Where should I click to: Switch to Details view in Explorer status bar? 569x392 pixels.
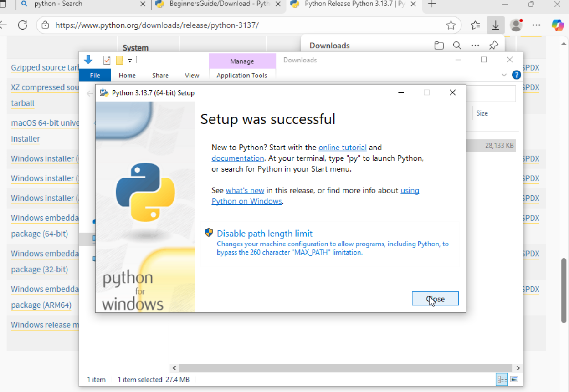click(502, 379)
